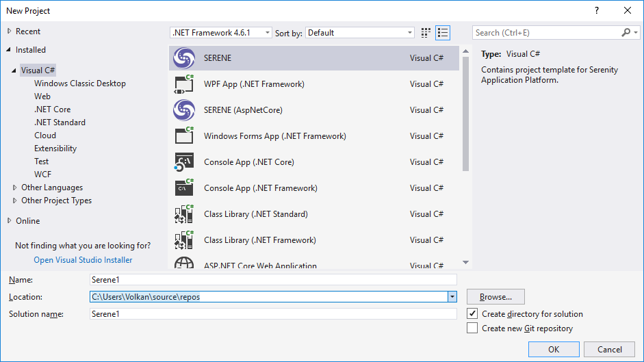The width and height of the screenshot is (644, 362).
Task: Click the template list scroll-up arrow
Action: tap(465, 51)
